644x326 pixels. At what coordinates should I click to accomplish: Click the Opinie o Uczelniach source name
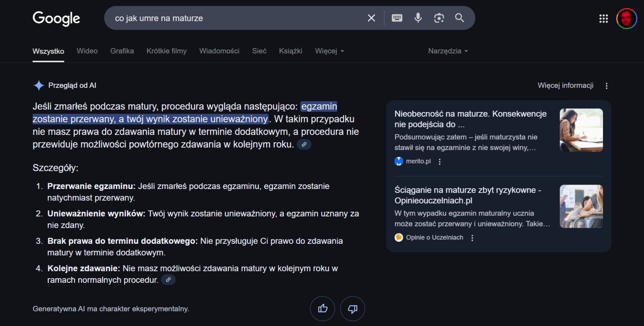click(x=435, y=237)
